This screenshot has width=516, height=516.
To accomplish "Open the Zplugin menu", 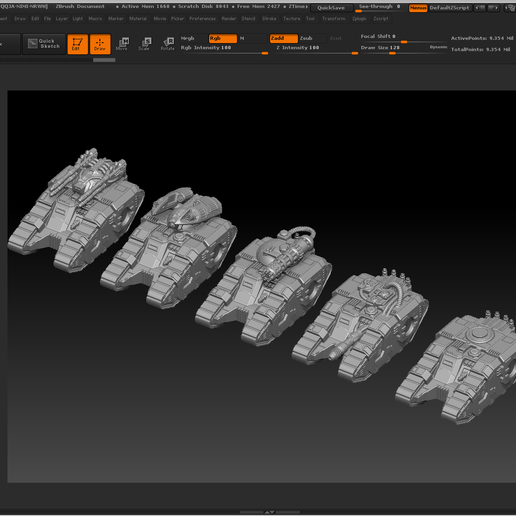I will click(359, 19).
